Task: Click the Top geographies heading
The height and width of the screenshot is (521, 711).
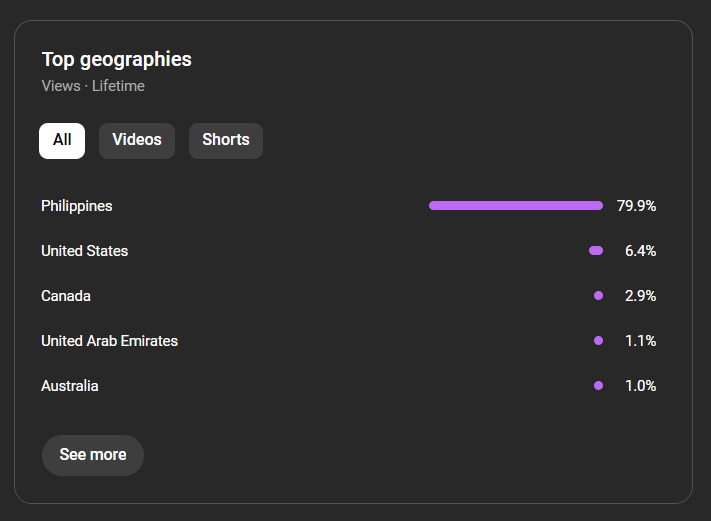Action: click(x=117, y=60)
